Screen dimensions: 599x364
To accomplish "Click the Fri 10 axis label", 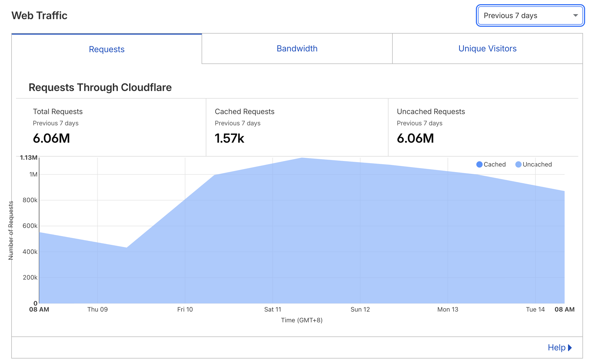I will (185, 309).
